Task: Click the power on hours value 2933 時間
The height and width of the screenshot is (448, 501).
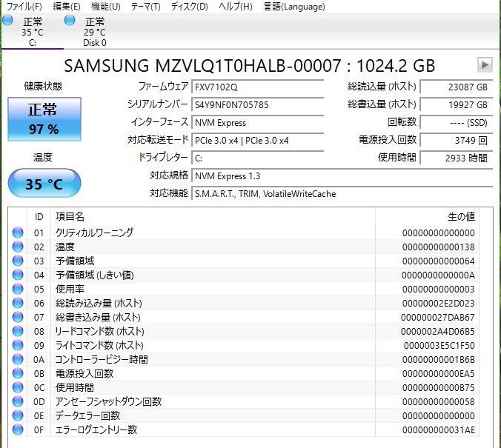Action: click(x=456, y=158)
